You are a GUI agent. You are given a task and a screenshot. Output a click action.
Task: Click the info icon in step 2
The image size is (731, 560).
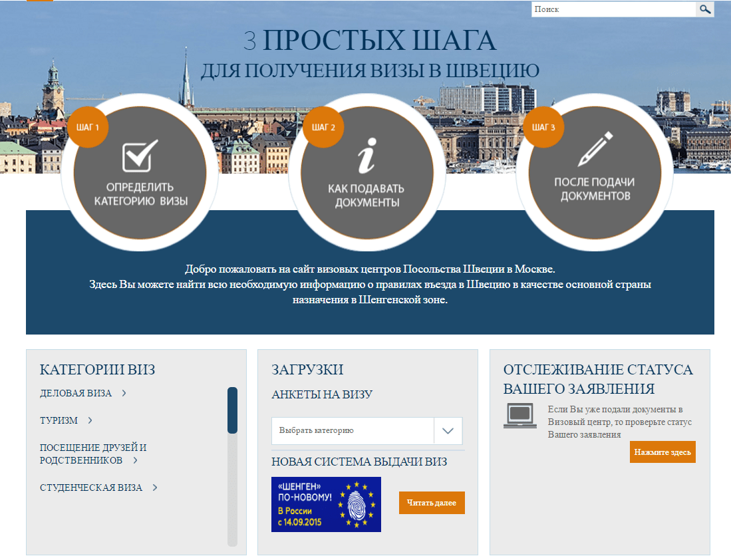coord(367,156)
